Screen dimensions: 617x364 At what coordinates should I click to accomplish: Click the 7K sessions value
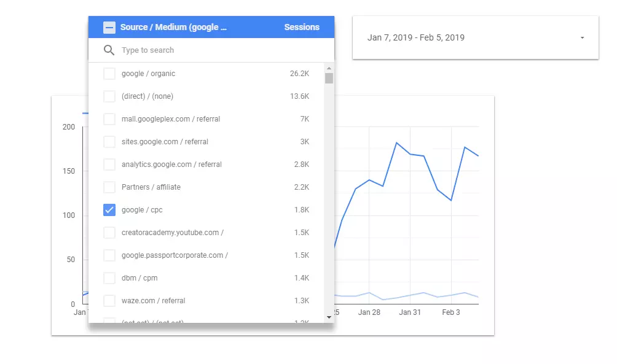pyautogui.click(x=305, y=119)
